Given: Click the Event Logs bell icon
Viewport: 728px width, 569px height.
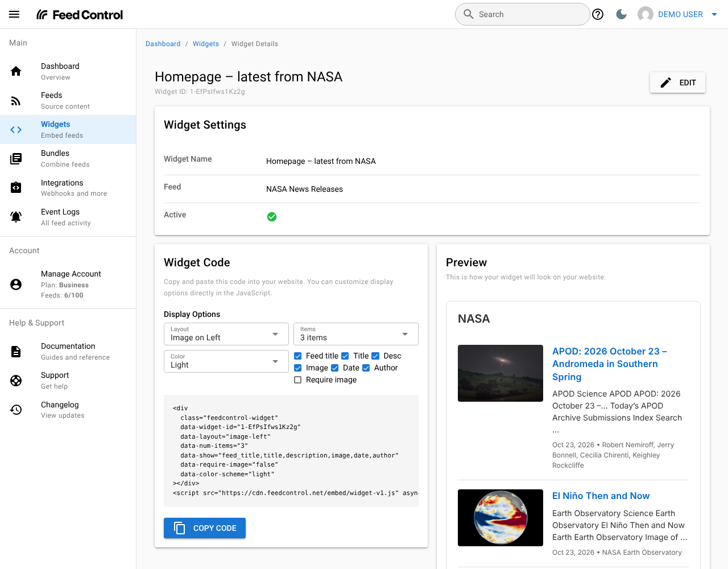Looking at the screenshot, I should click(16, 217).
